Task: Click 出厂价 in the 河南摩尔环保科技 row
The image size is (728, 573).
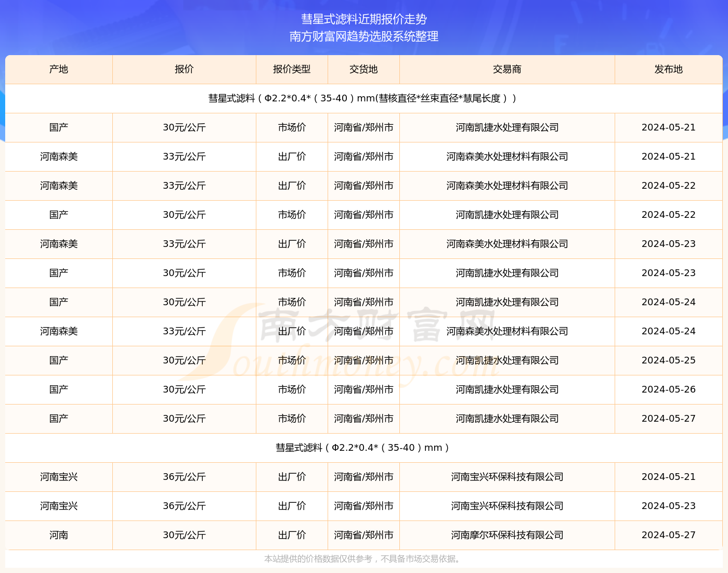Action: (292, 535)
